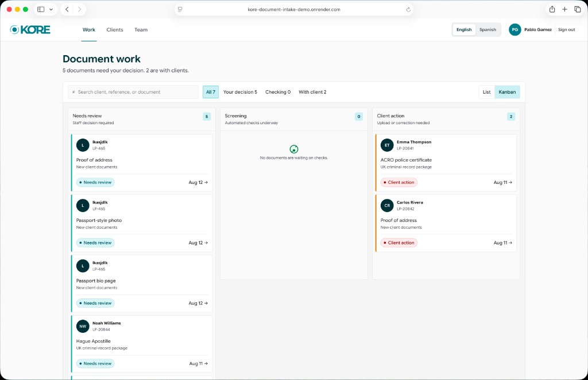Switch language to Spanish
Screen dimensions: 588x380
488,30
